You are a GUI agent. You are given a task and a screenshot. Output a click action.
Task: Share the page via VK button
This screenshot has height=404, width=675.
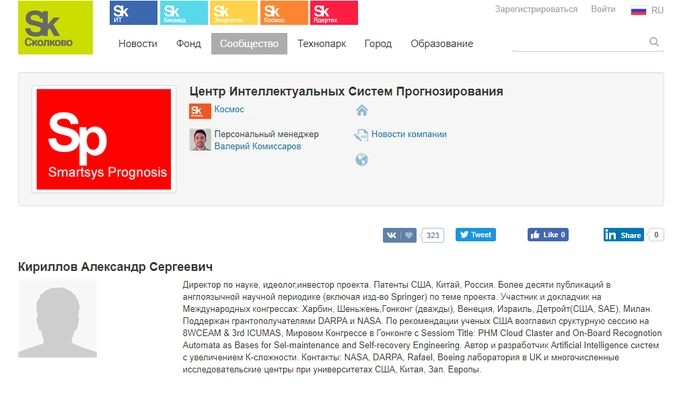click(x=400, y=235)
